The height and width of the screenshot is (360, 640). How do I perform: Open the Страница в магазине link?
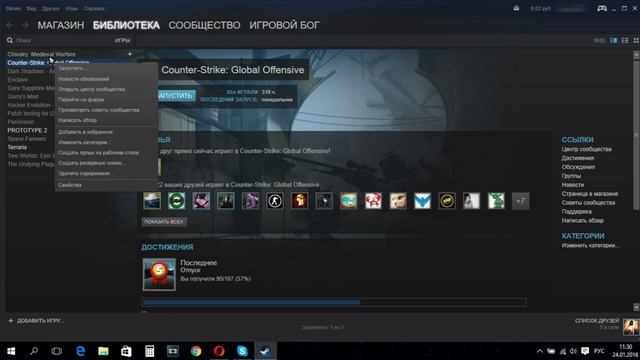click(x=590, y=193)
